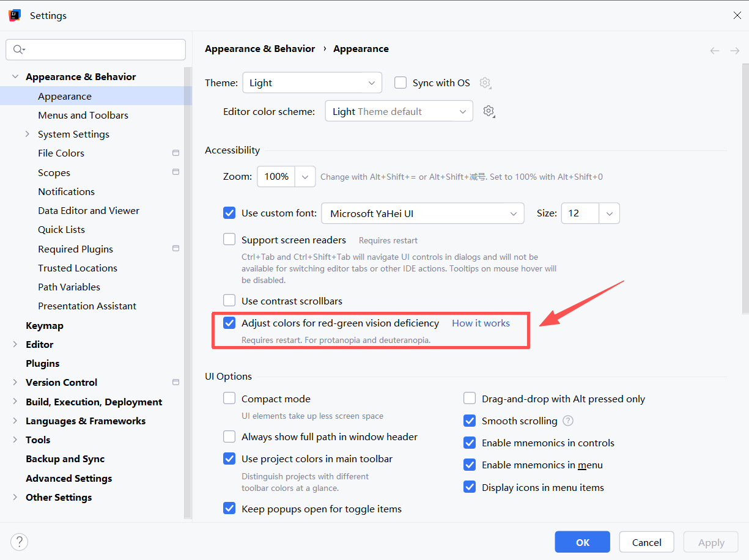Open the Zoom percentage dropdown
This screenshot has width=749, height=560.
[305, 176]
